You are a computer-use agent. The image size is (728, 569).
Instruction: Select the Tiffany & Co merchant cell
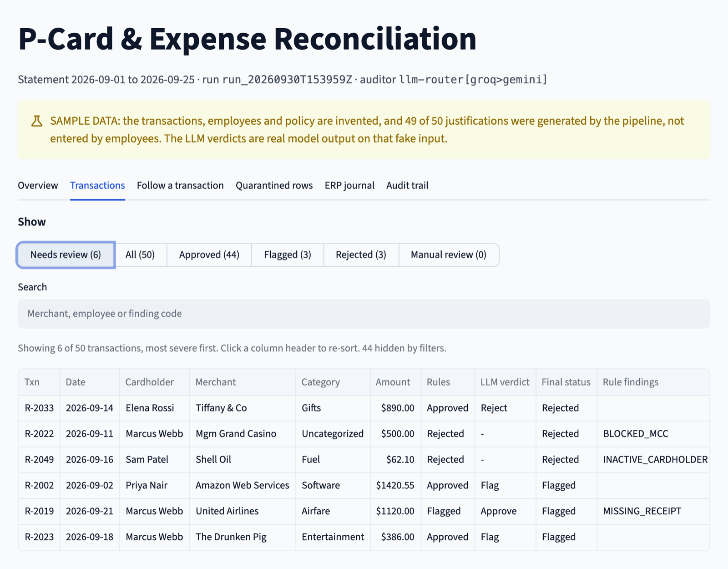243,408
